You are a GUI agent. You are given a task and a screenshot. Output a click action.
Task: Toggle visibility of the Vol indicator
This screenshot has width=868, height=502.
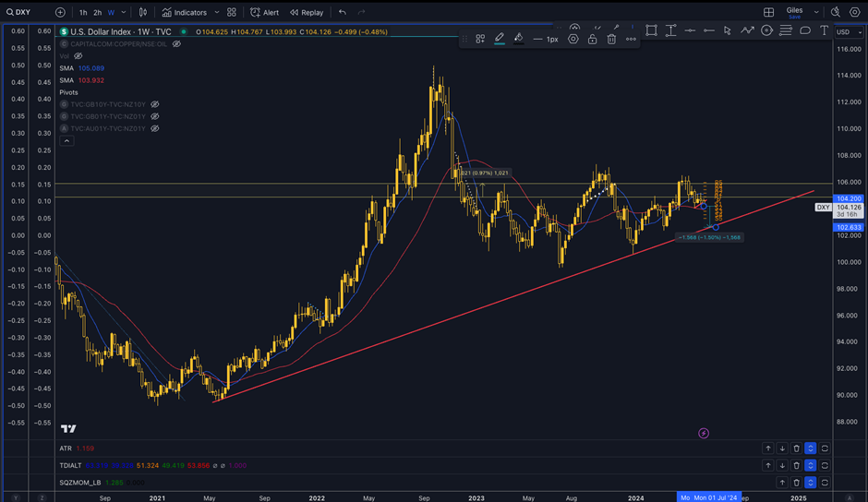click(x=78, y=55)
